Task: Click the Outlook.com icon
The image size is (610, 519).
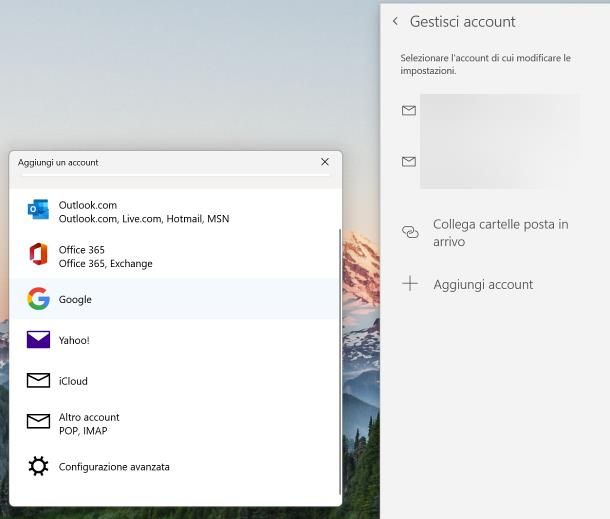Action: click(38, 209)
